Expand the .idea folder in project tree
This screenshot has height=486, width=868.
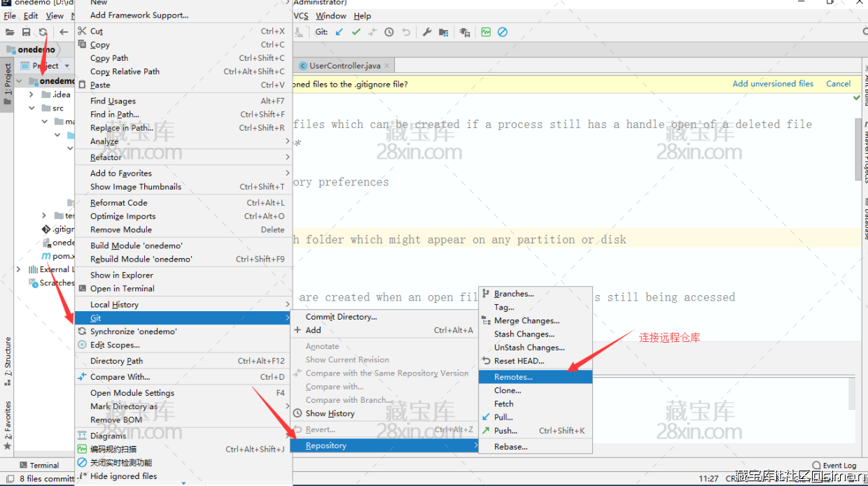(x=31, y=94)
